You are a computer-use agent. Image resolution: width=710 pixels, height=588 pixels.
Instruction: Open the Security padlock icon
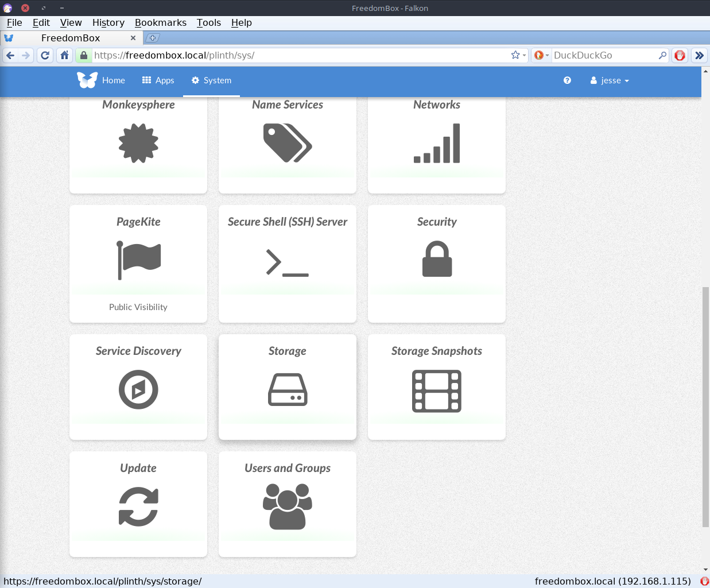[437, 259]
